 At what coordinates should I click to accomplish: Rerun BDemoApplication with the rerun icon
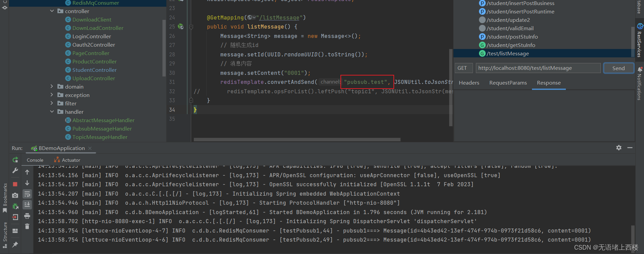15,160
